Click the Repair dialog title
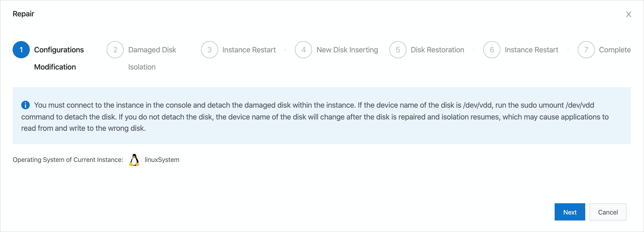Viewport: 644px width, 232px height. [x=23, y=13]
